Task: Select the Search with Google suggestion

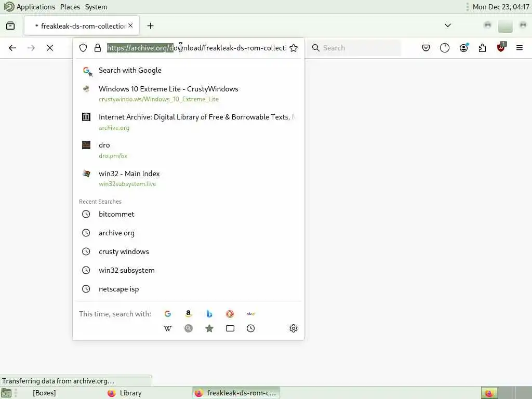Action: coord(188,70)
